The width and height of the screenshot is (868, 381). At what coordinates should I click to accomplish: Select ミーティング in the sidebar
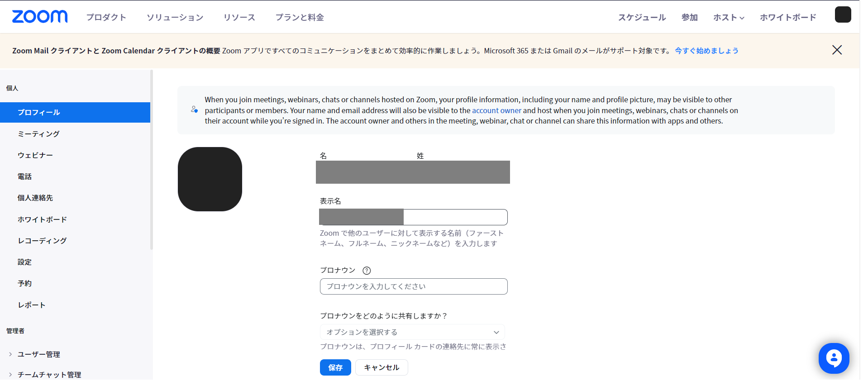(x=38, y=134)
